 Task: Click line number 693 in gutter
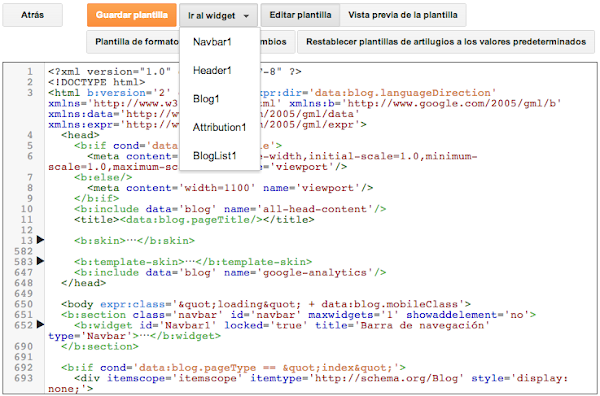(23, 378)
